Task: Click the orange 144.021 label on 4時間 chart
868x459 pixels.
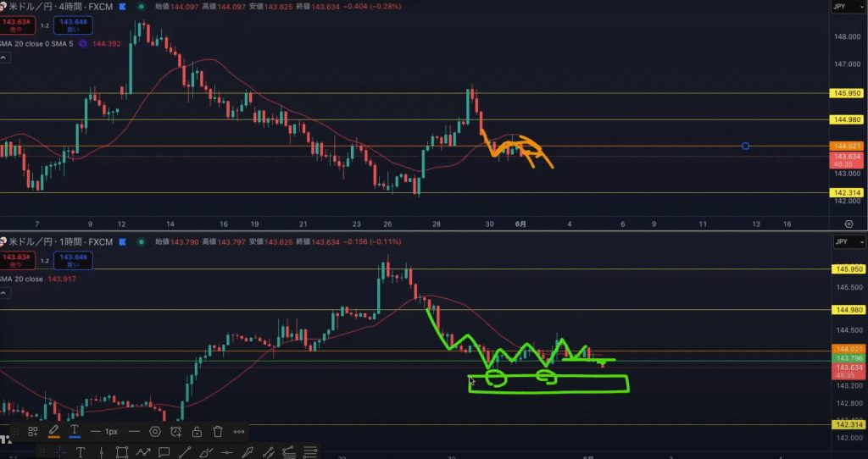Action: [x=847, y=146]
